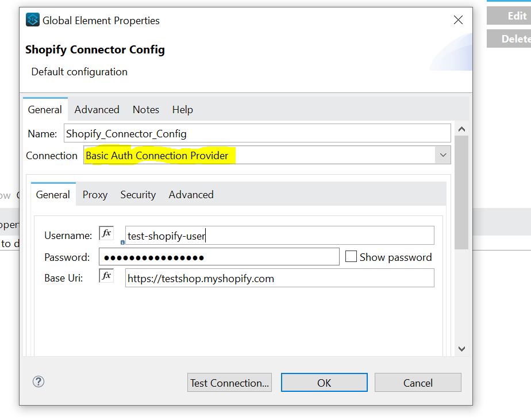This screenshot has height=420, width=531.
Task: Click the scroll down arrow in dialog
Action: (461, 349)
